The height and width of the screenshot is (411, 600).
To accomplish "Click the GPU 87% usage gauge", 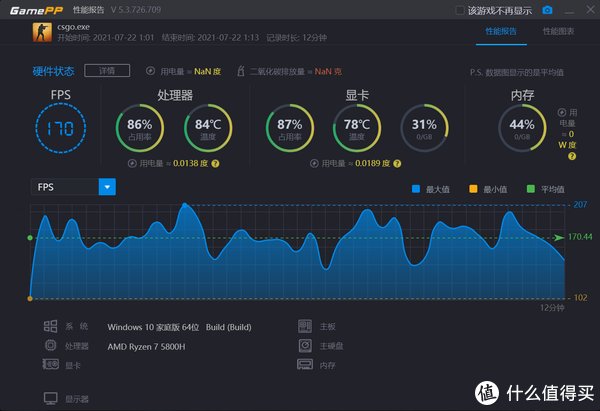I will click(x=290, y=128).
